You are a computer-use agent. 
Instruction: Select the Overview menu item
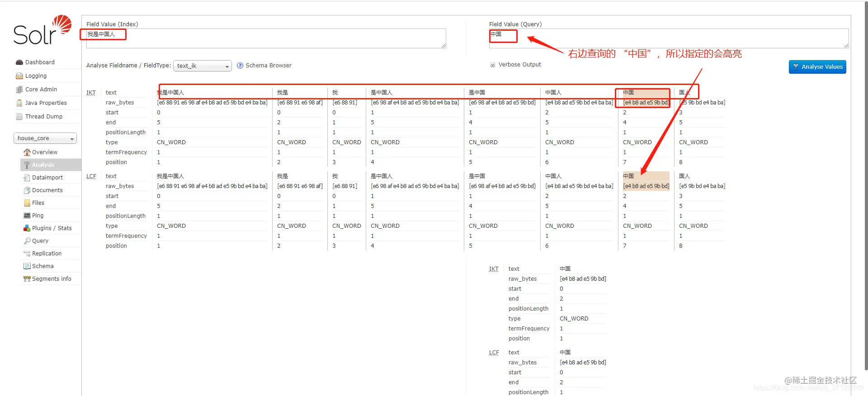click(45, 152)
